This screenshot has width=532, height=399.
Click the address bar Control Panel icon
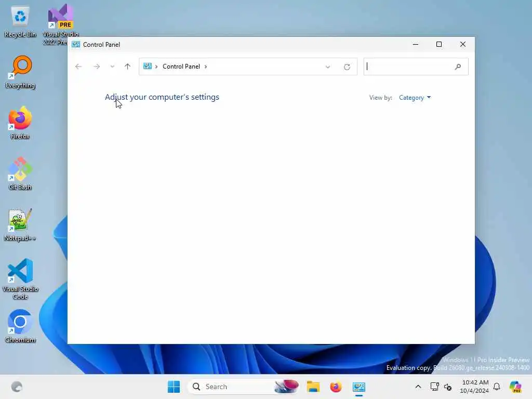tap(147, 66)
